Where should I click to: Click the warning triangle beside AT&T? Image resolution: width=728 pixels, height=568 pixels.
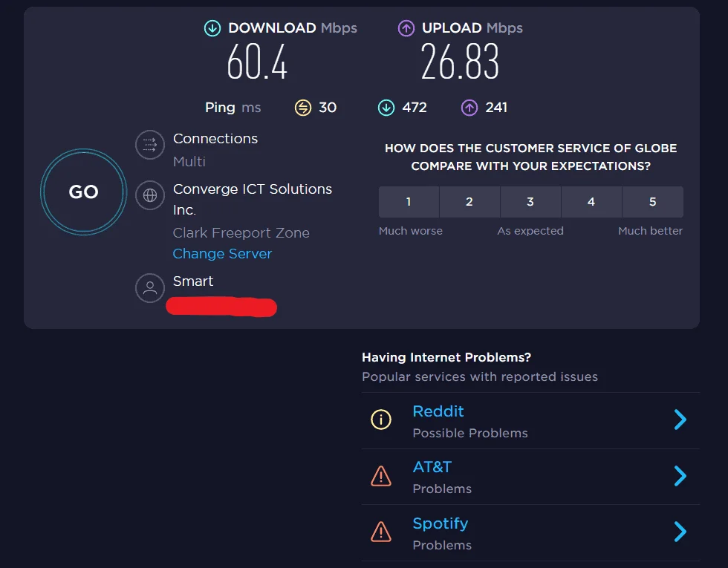pyautogui.click(x=381, y=476)
